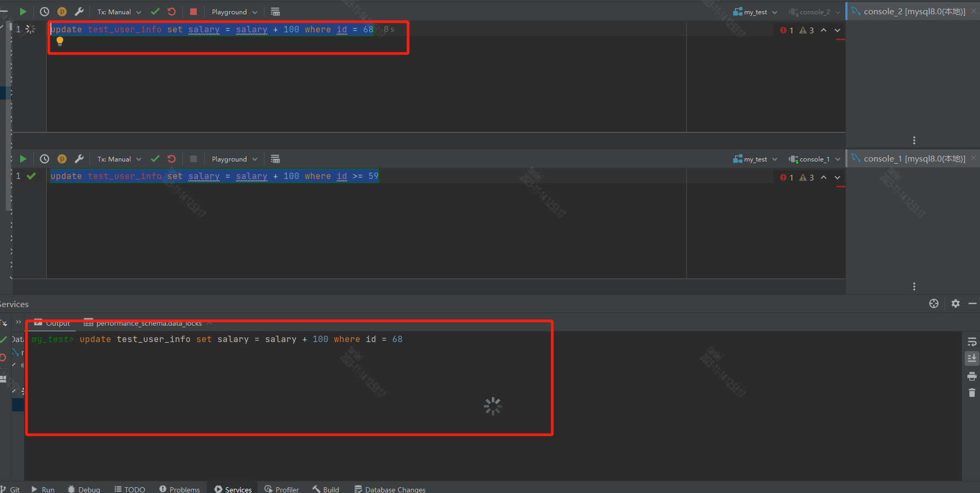980x493 pixels.
Task: Click the disabled stop button in console_1
Action: [193, 159]
